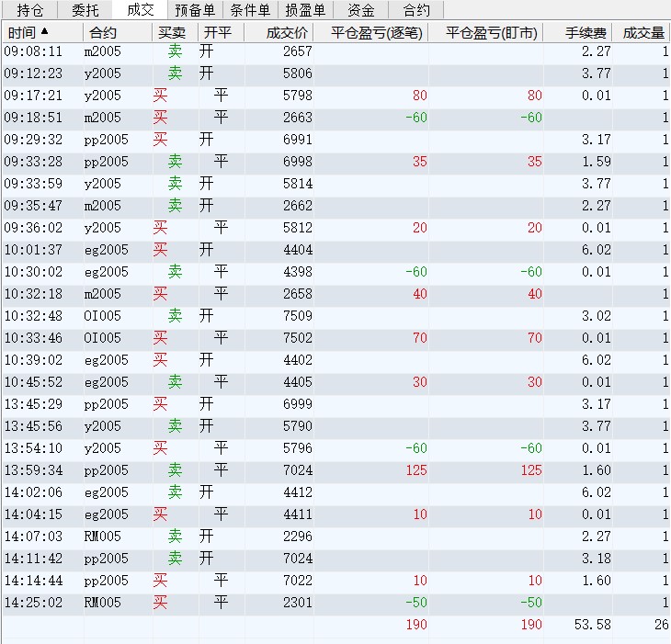Image resolution: width=671 pixels, height=644 pixels.
Task: Click the RM005 contract at 14:07:03
Action: click(x=103, y=537)
